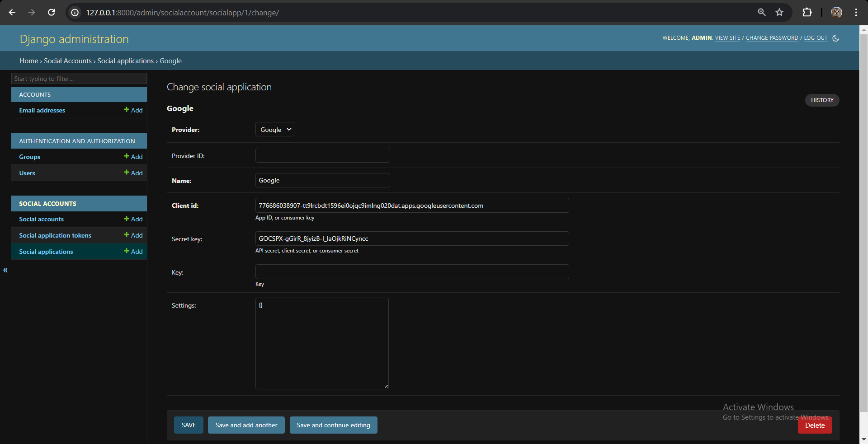Click the SAVE button
This screenshot has height=444, width=868.
[189, 425]
